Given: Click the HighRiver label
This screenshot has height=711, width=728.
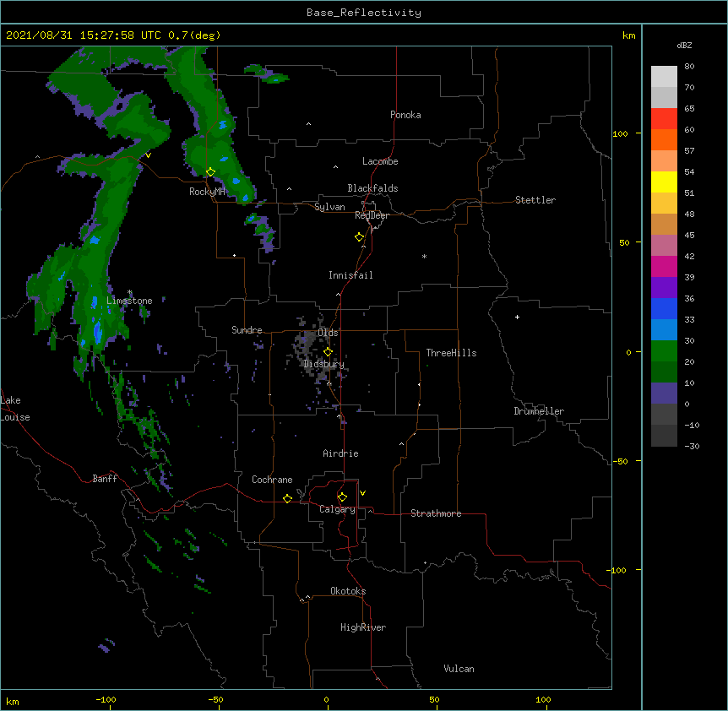Looking at the screenshot, I should (363, 627).
